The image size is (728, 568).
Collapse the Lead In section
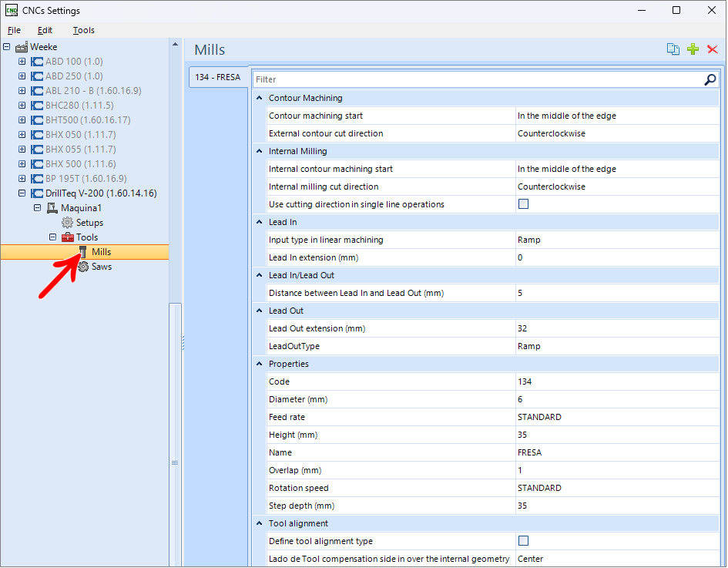pos(259,222)
